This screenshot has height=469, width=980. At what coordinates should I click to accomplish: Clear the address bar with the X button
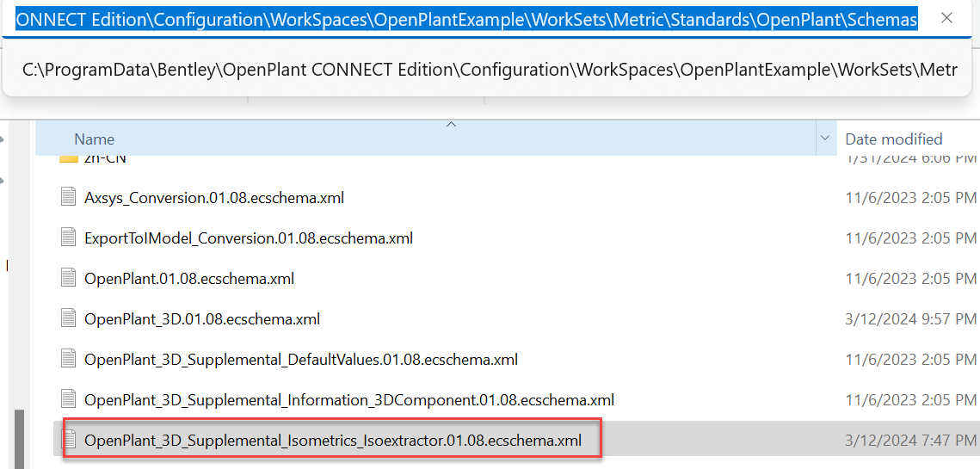click(946, 18)
